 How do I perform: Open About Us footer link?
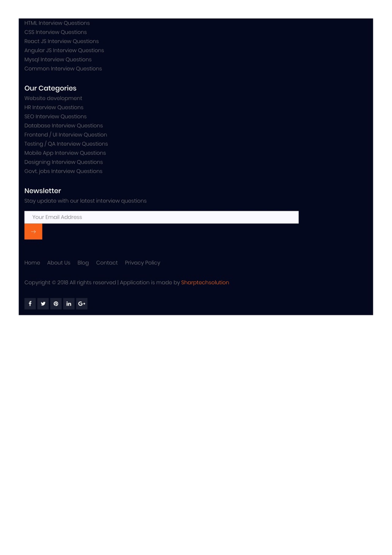(x=59, y=263)
